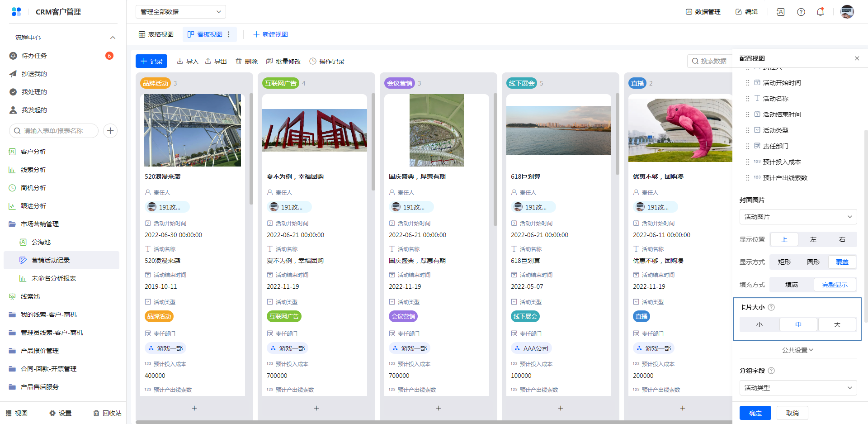Click the notification bell icon
The image size is (868, 424).
pos(820,12)
